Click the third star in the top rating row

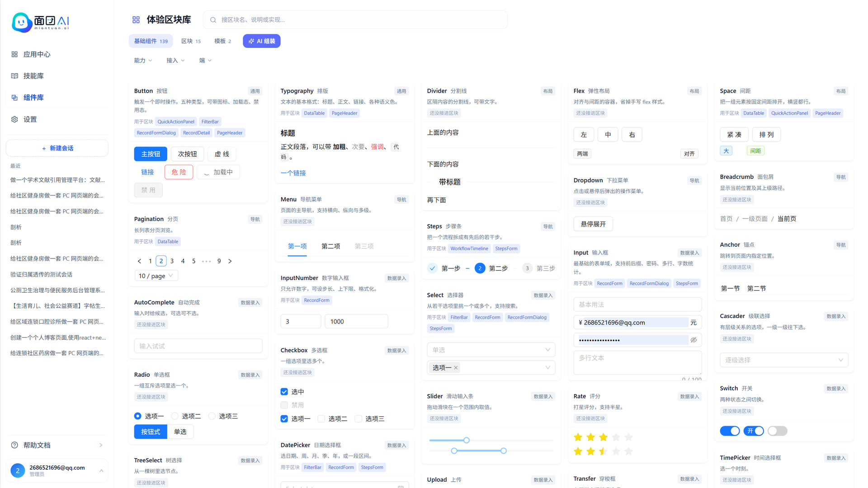coord(603,437)
